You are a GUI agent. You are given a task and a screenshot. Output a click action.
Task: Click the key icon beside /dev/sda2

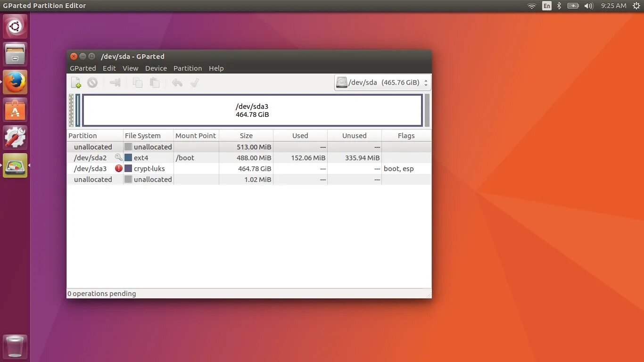pos(119,157)
